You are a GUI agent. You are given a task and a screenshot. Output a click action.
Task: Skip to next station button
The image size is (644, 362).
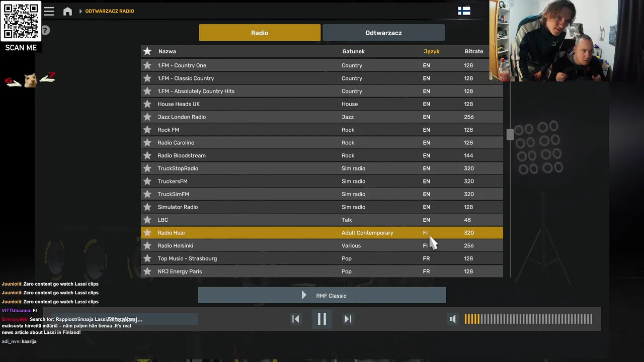pos(348,319)
